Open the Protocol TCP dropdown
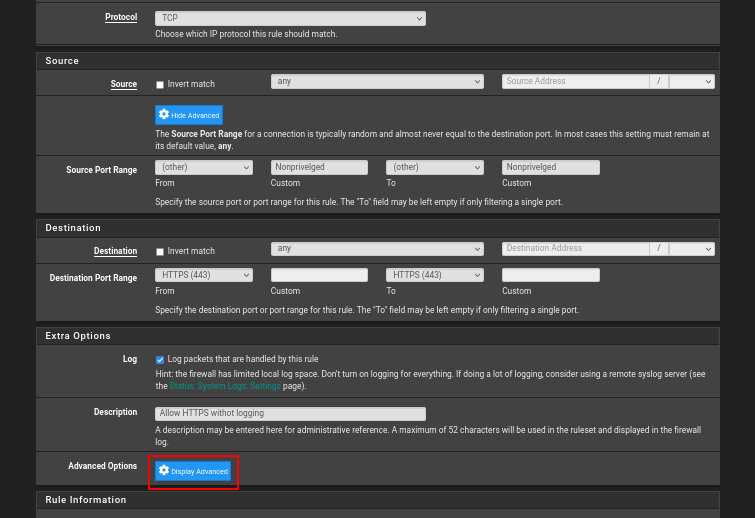 pos(290,18)
